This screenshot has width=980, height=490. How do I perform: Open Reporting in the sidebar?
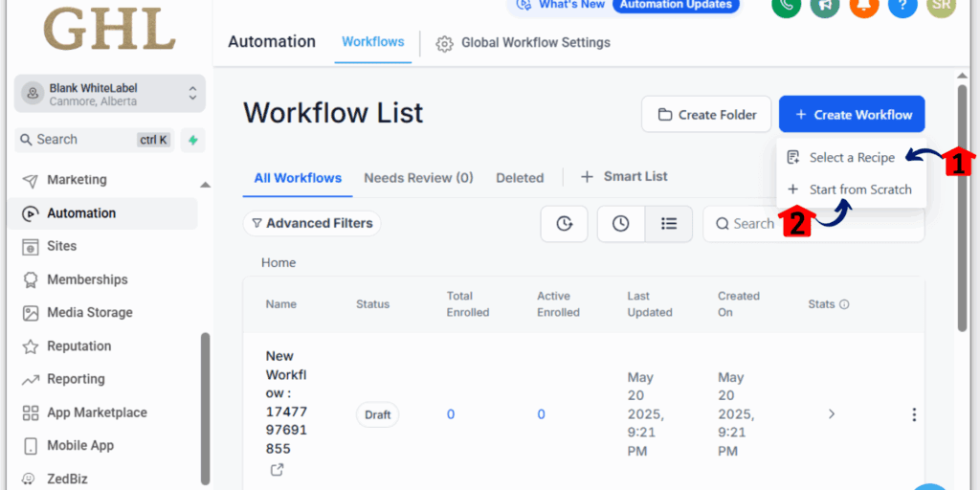(x=77, y=379)
